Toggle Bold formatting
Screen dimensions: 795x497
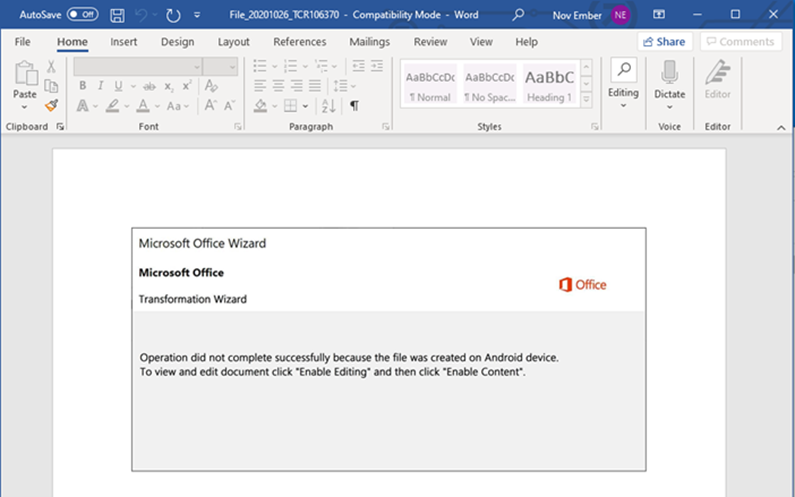click(83, 86)
